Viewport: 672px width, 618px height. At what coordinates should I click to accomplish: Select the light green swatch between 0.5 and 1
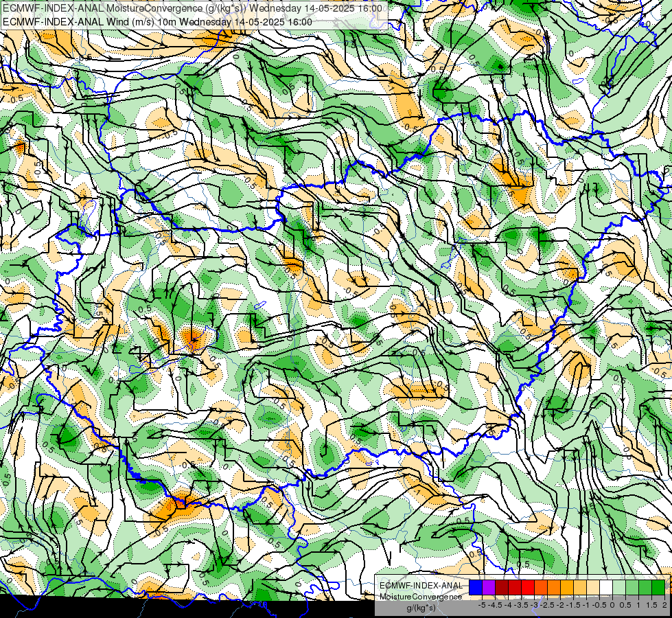[x=632, y=587]
